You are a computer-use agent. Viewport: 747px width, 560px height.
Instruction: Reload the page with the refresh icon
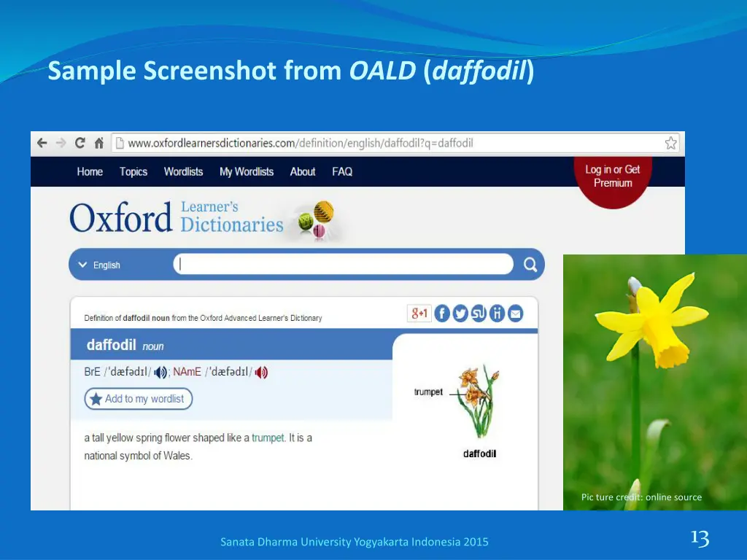coord(80,143)
